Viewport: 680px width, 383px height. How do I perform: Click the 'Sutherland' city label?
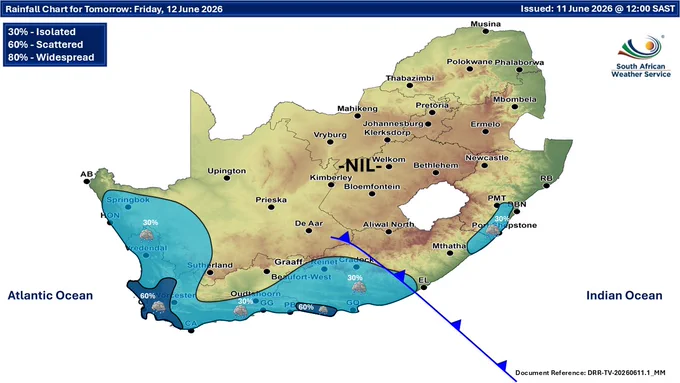point(210,265)
